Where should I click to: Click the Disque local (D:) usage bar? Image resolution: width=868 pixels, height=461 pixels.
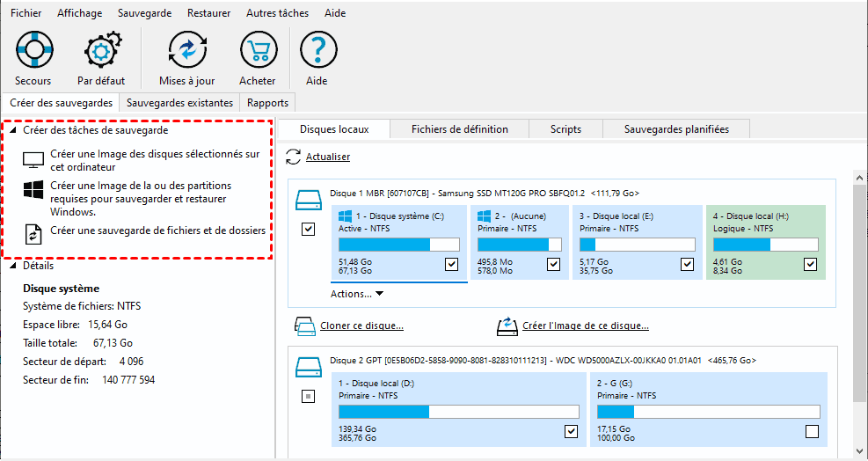[x=458, y=412]
